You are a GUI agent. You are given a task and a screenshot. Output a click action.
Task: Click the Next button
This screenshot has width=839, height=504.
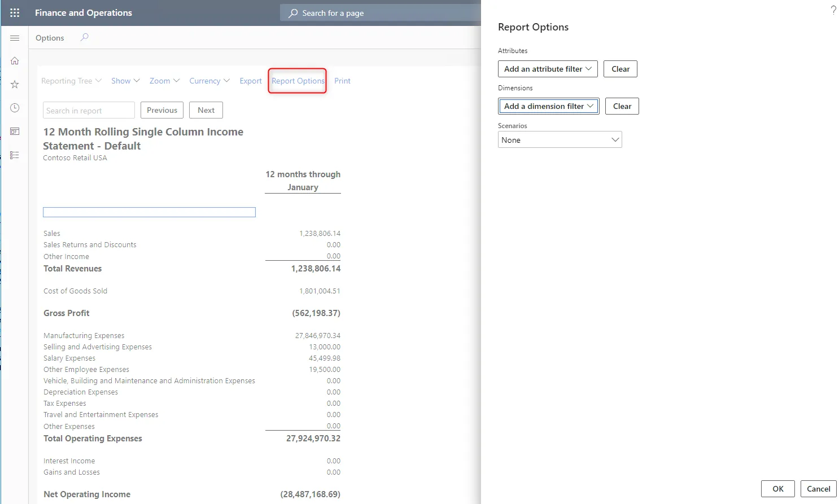click(x=206, y=110)
